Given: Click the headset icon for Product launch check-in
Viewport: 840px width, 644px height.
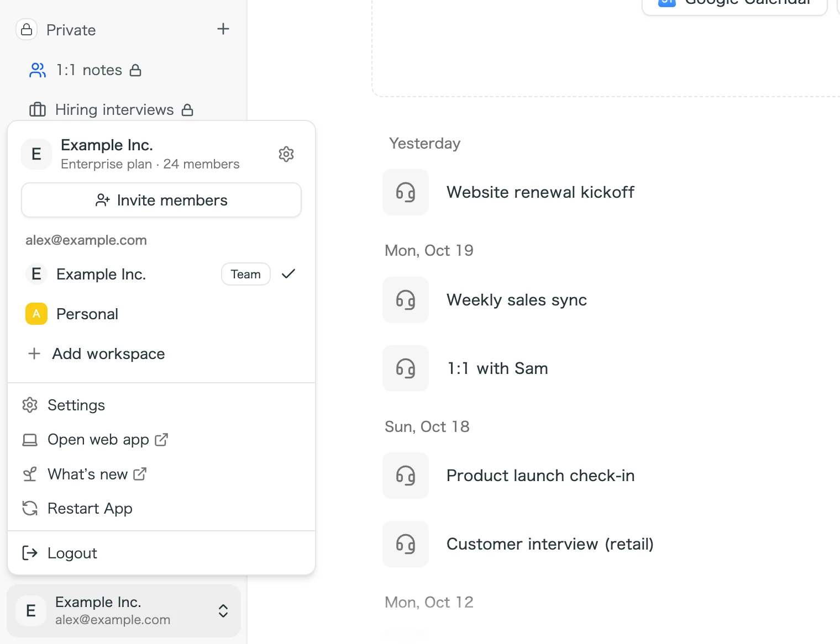Looking at the screenshot, I should (406, 476).
